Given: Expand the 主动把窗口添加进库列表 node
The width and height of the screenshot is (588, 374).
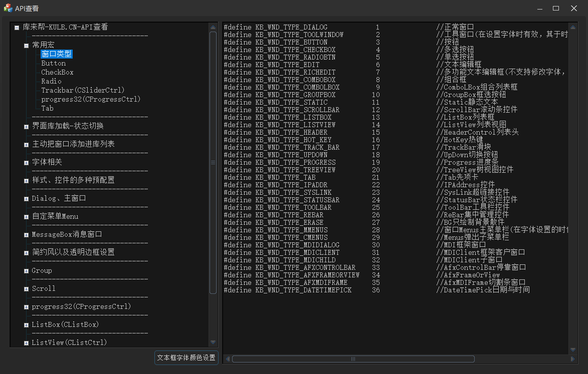Looking at the screenshot, I should pyautogui.click(x=26, y=145).
